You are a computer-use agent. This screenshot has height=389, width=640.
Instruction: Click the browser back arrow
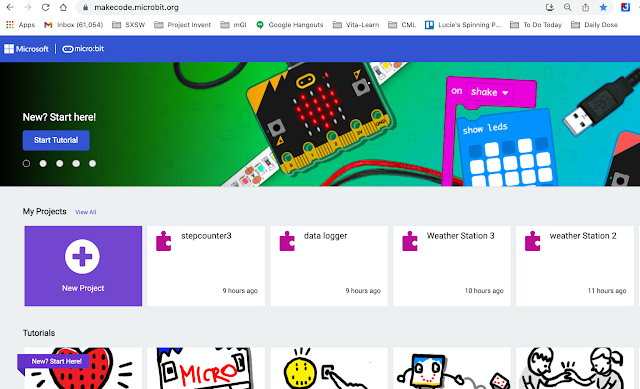pos(10,7)
